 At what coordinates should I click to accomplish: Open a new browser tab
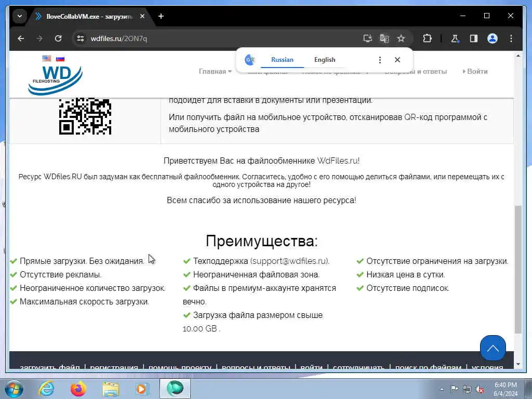(x=161, y=16)
